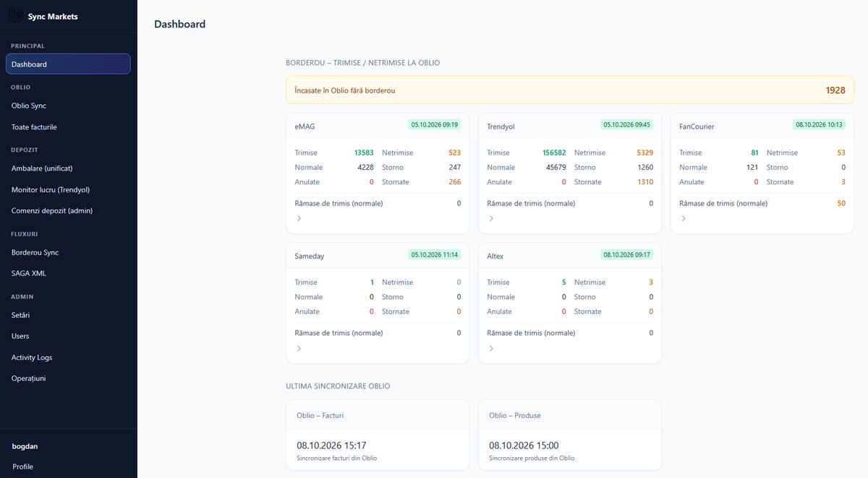Screen dimensions: 868x478
Task: Click FanCourier remaining-to-send value 50
Action: pyautogui.click(x=841, y=203)
